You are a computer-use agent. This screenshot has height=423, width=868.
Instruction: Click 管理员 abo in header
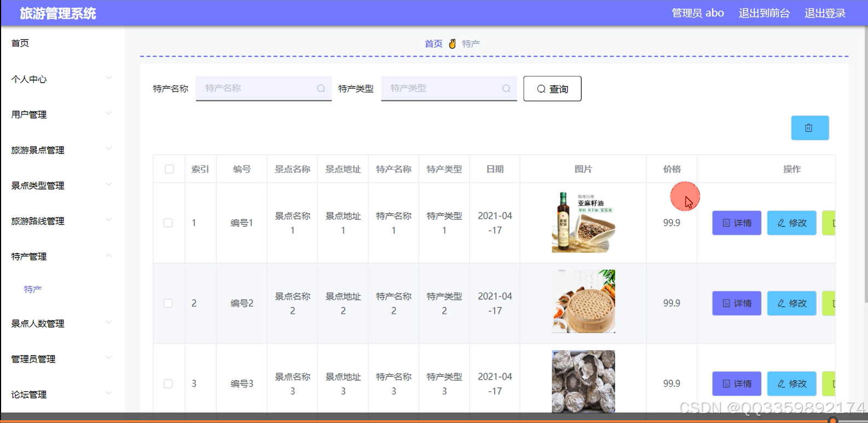698,13
